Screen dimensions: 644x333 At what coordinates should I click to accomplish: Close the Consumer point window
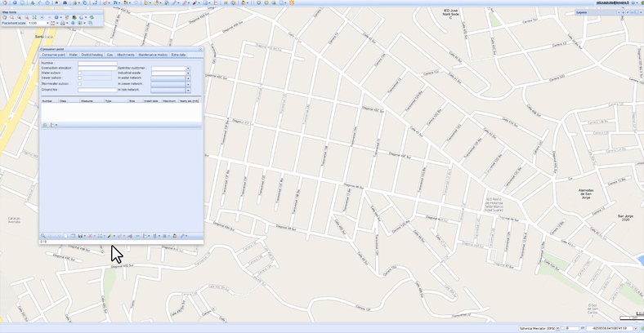point(200,49)
